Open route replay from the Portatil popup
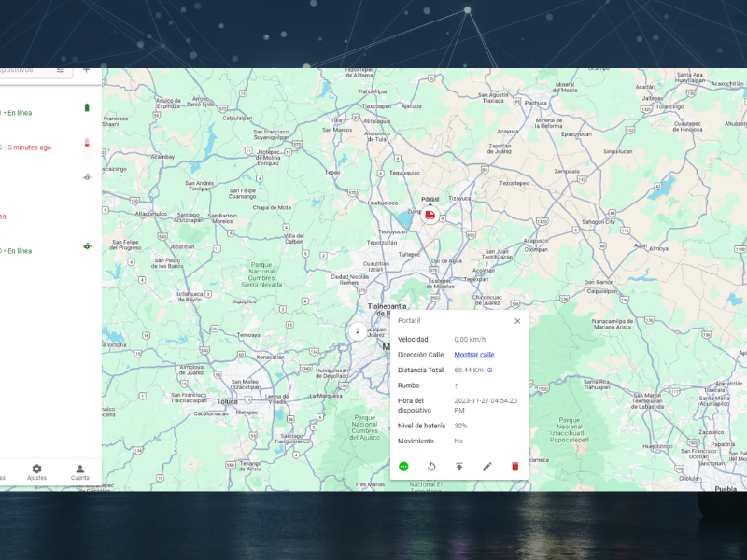This screenshot has width=747, height=560. [x=431, y=466]
